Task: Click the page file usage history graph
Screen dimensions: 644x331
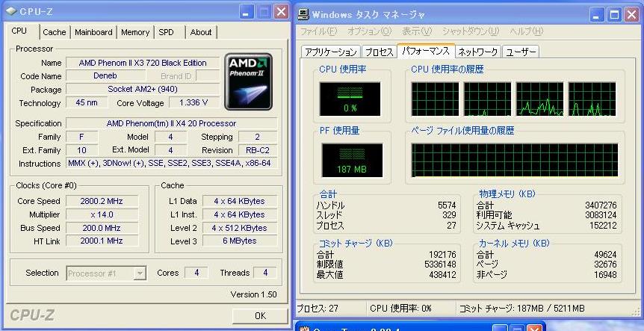Action: pyautogui.click(x=515, y=160)
